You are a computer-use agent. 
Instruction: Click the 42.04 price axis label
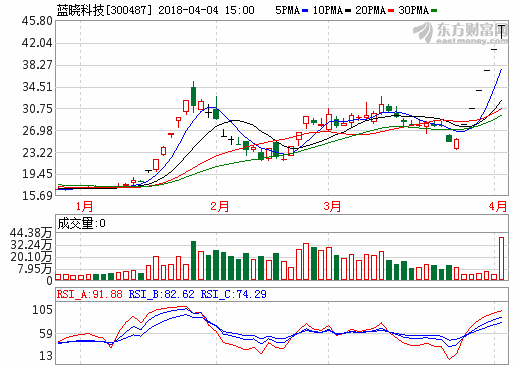point(37,43)
